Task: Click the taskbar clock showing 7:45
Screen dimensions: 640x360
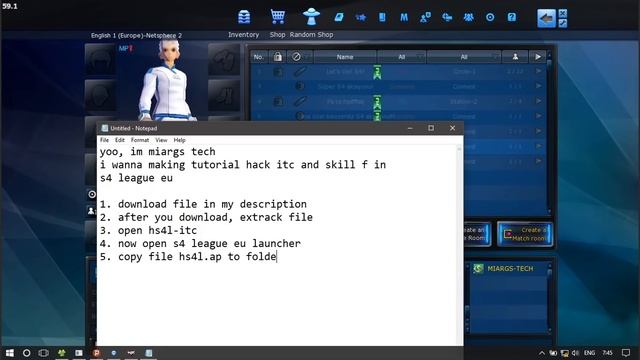Action: point(607,353)
